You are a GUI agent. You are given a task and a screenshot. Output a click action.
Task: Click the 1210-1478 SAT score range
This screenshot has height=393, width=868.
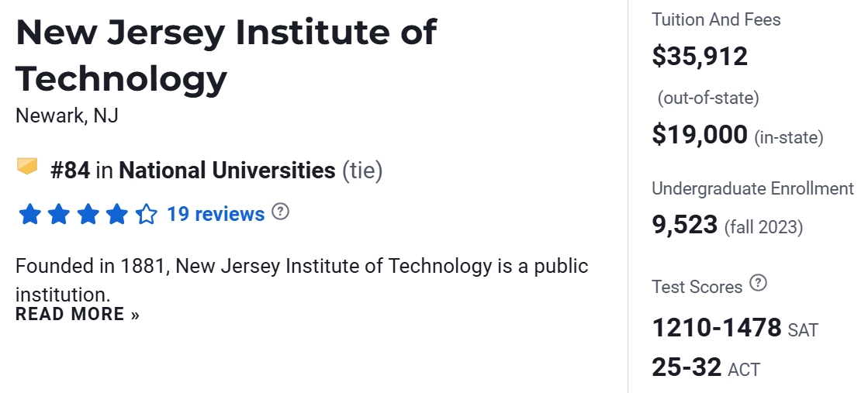tap(717, 328)
